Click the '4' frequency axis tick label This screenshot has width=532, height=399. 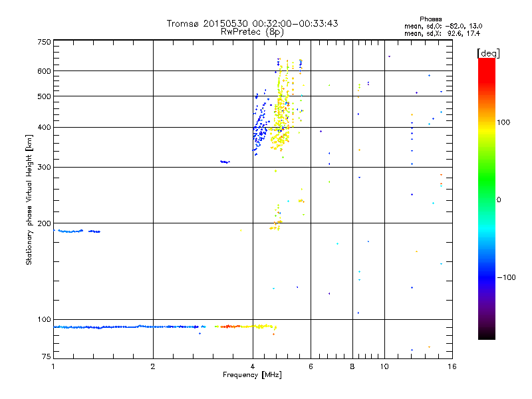tap(253, 366)
